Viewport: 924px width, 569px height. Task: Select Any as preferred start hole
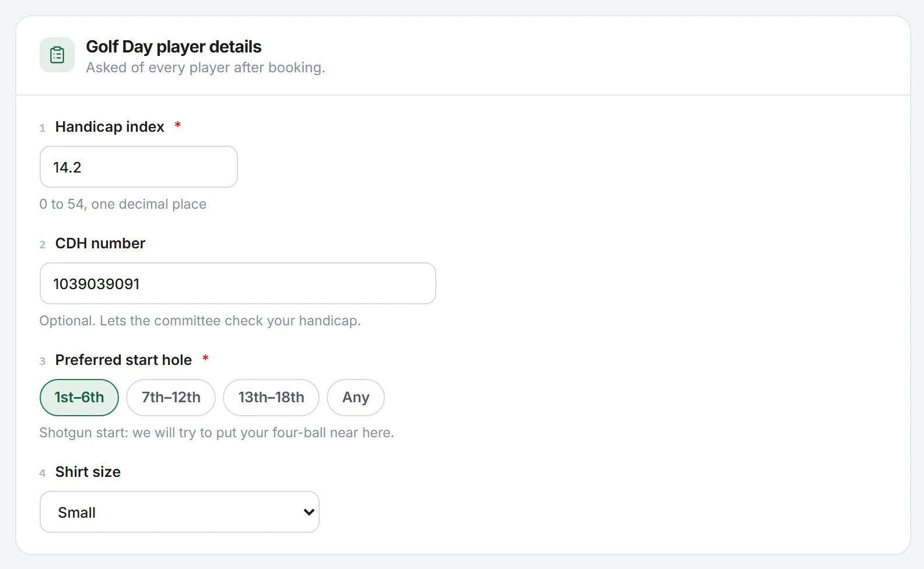click(x=356, y=398)
